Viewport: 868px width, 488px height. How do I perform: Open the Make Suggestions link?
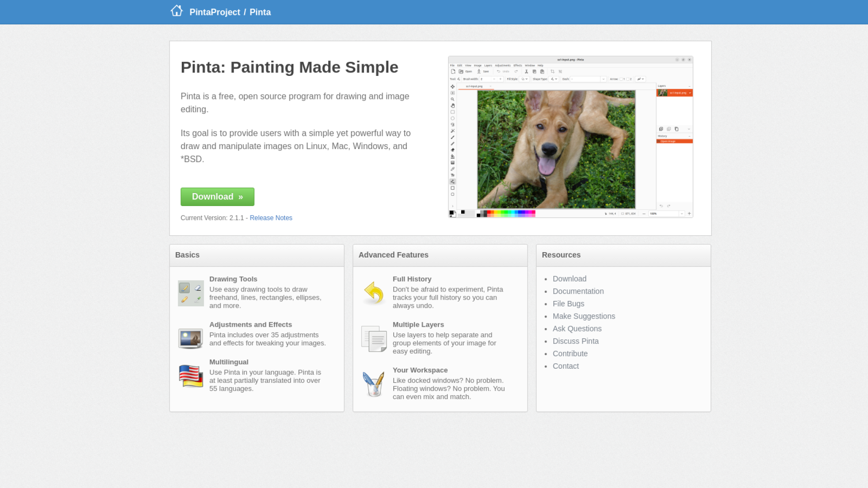click(584, 316)
